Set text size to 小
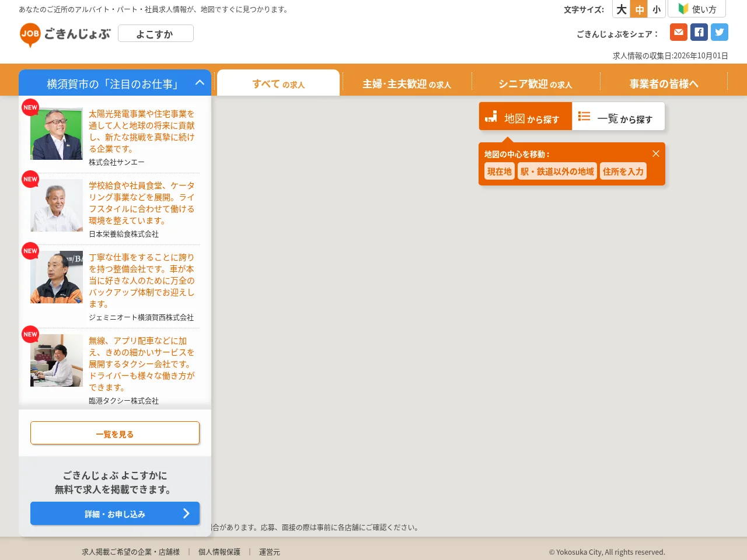This screenshot has height=560, width=747. point(657,9)
